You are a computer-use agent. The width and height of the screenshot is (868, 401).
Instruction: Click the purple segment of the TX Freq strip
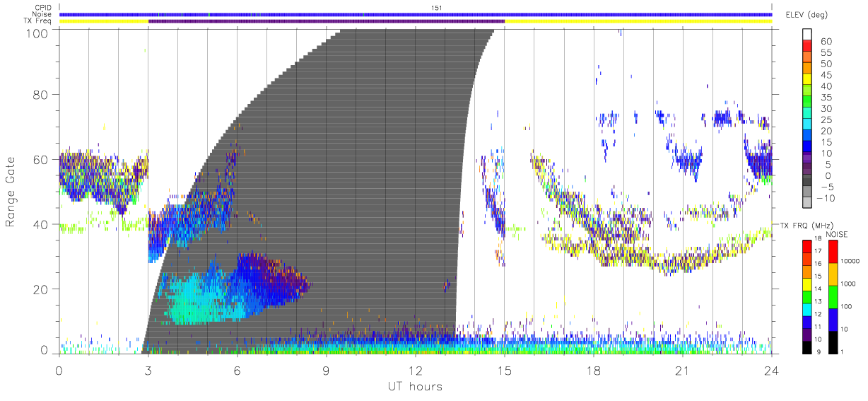pyautogui.click(x=327, y=21)
